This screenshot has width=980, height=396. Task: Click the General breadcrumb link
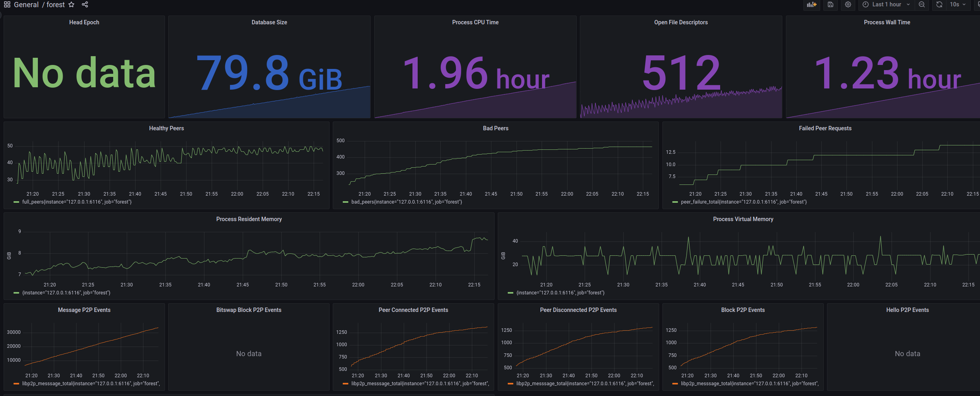point(26,4)
